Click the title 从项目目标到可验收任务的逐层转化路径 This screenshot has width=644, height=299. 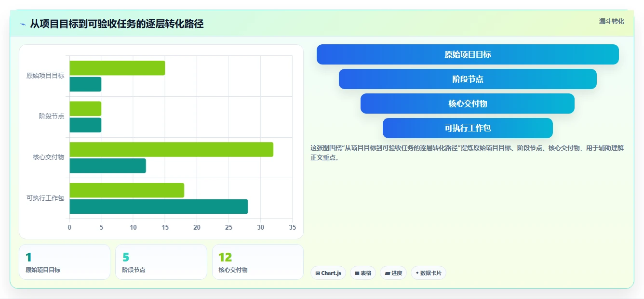click(117, 24)
